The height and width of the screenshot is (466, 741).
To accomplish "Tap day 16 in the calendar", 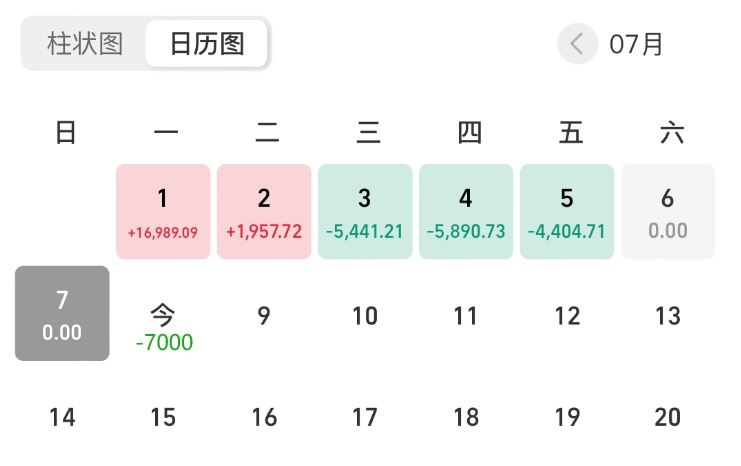I will click(x=264, y=417).
